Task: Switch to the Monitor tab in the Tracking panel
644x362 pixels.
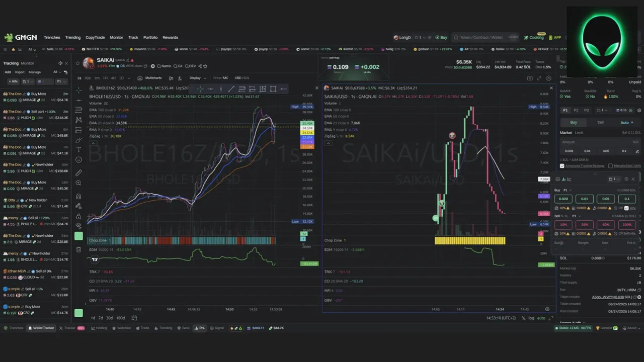Action: [28, 63]
